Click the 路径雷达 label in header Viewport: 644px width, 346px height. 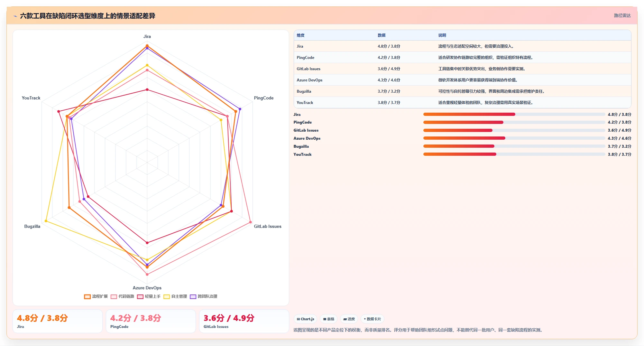pyautogui.click(x=622, y=15)
